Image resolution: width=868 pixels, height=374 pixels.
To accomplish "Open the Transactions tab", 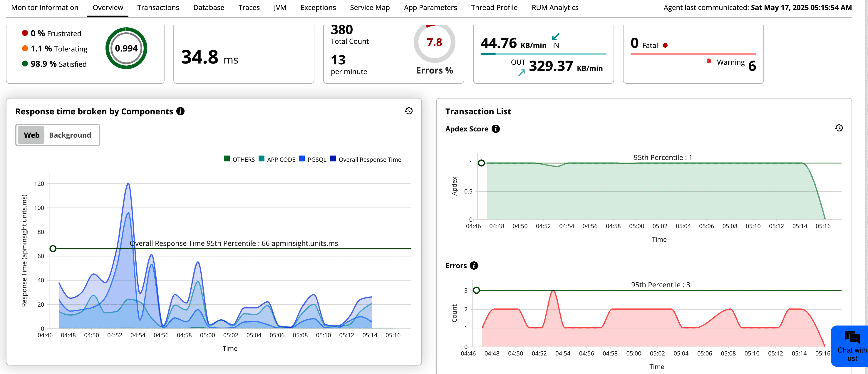I will 158,7.
